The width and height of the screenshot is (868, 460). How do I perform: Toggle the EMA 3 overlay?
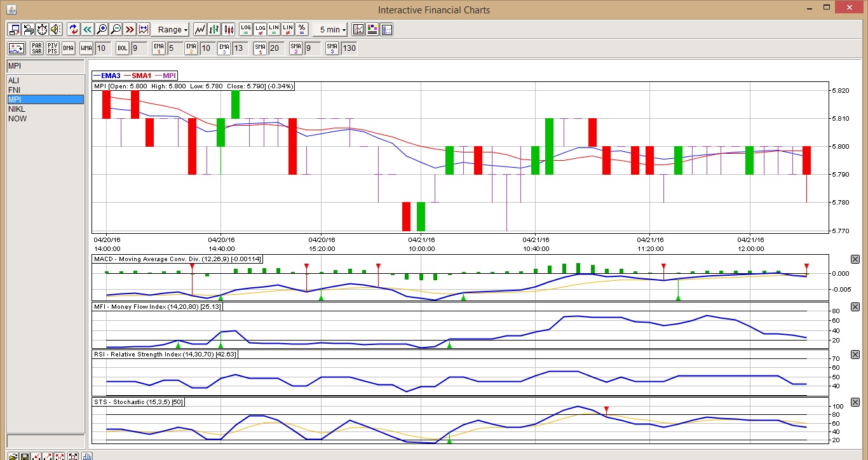tap(224, 48)
